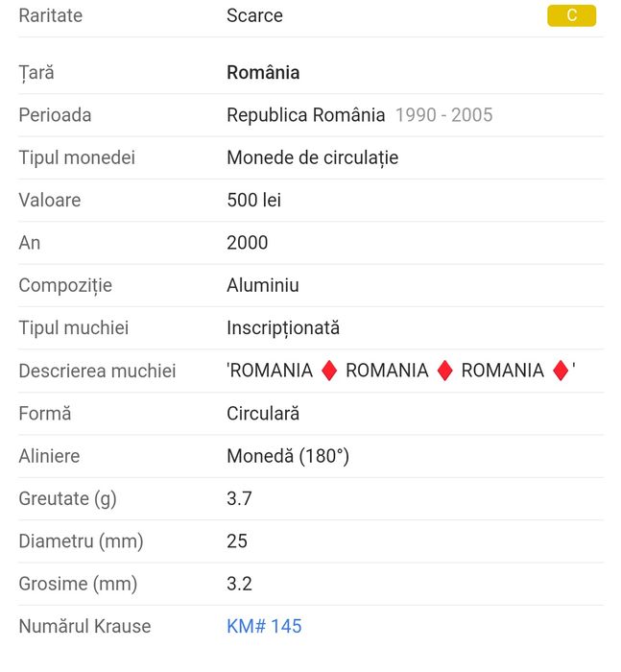Screen dimensions: 621x672
Task: Click the Inscripționată edge type value
Action: pyautogui.click(x=283, y=327)
